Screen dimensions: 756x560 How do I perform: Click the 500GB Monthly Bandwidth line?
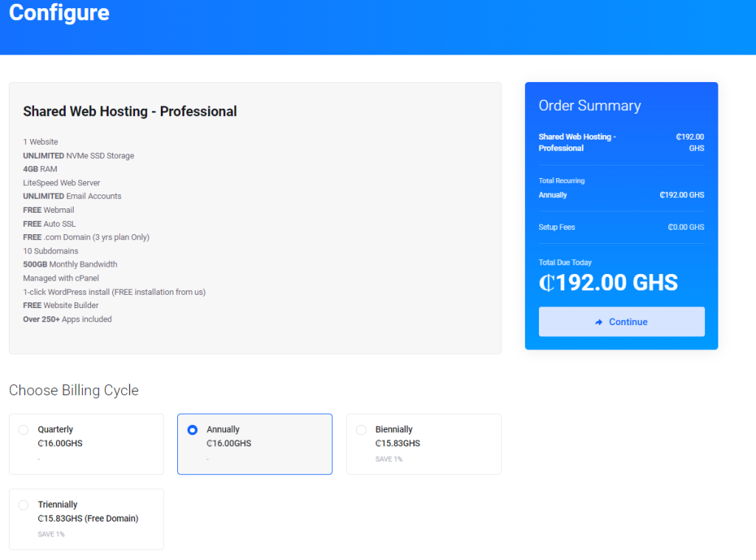point(70,264)
